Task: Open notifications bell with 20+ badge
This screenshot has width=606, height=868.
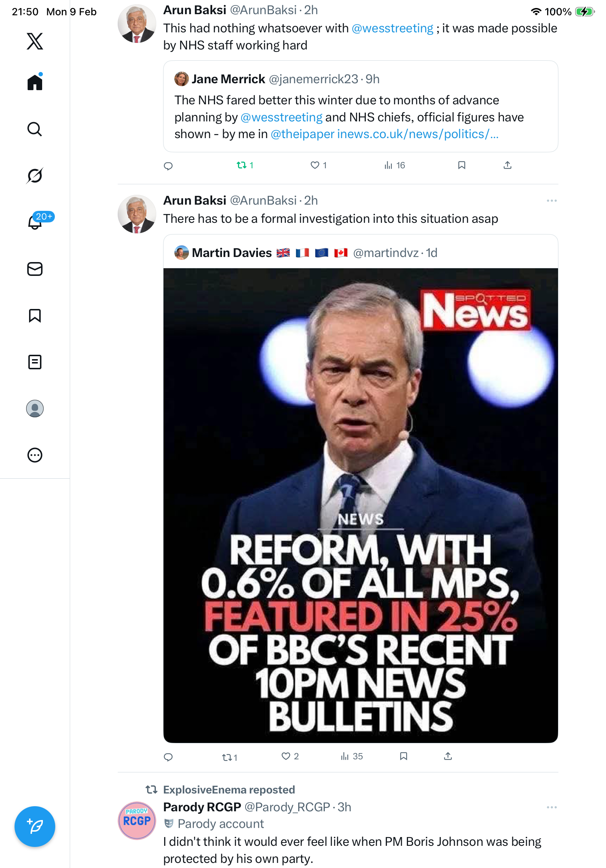Action: coord(35,222)
